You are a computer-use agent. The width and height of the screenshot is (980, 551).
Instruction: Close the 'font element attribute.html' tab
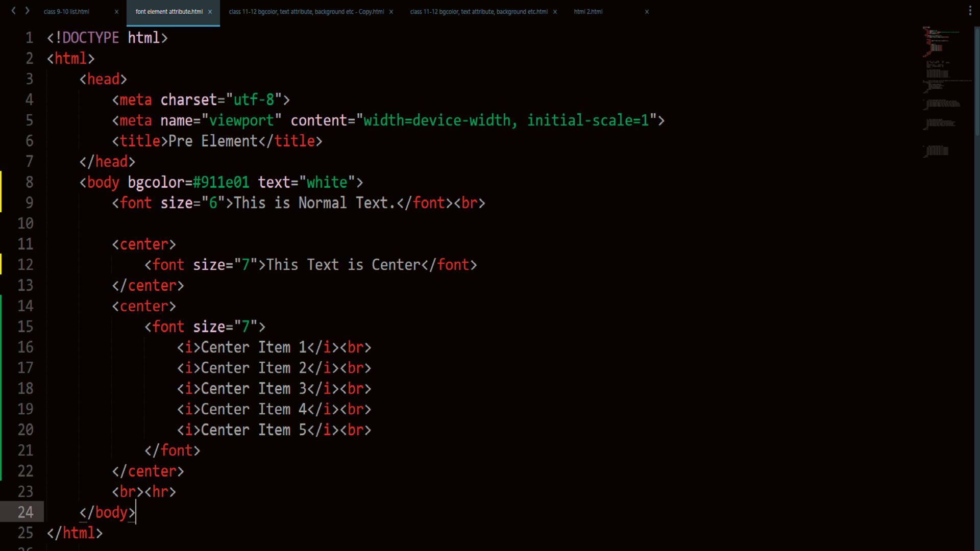210,12
